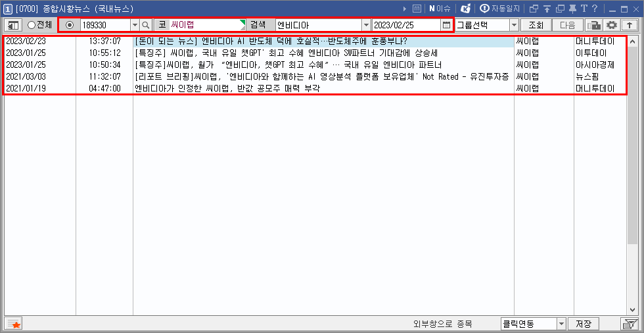The image size is (644, 333).
Task: Click scrollbar down arrow in news list
Action: coord(632,310)
